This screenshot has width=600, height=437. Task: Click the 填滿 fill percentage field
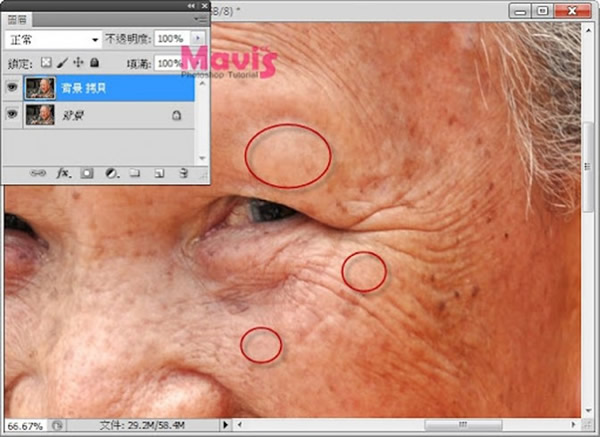(169, 62)
